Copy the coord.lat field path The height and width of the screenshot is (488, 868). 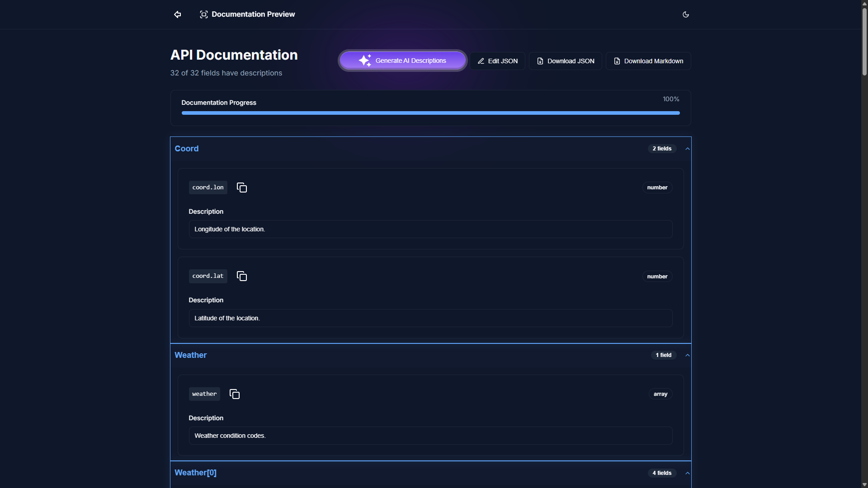[x=242, y=276]
